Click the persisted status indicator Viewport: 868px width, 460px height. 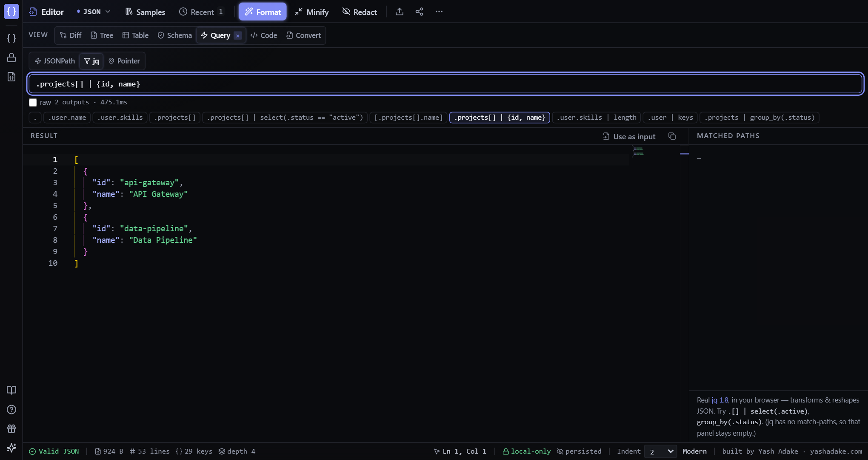(x=579, y=451)
